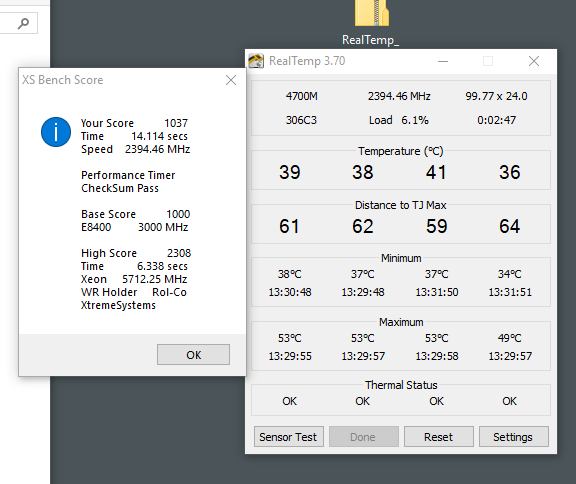Minimize the RealTemp window

(x=443, y=61)
